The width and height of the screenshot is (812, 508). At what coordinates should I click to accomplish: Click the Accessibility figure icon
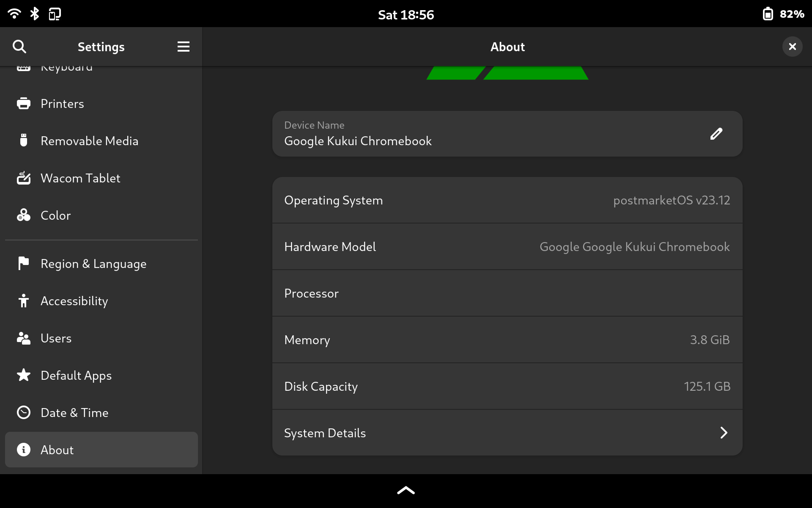[x=24, y=301]
